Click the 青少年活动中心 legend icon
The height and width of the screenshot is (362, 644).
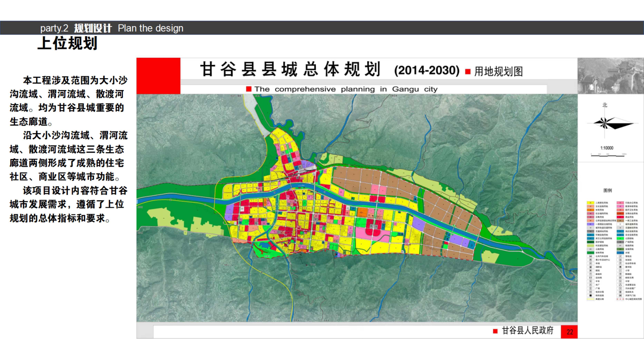tap(591, 260)
